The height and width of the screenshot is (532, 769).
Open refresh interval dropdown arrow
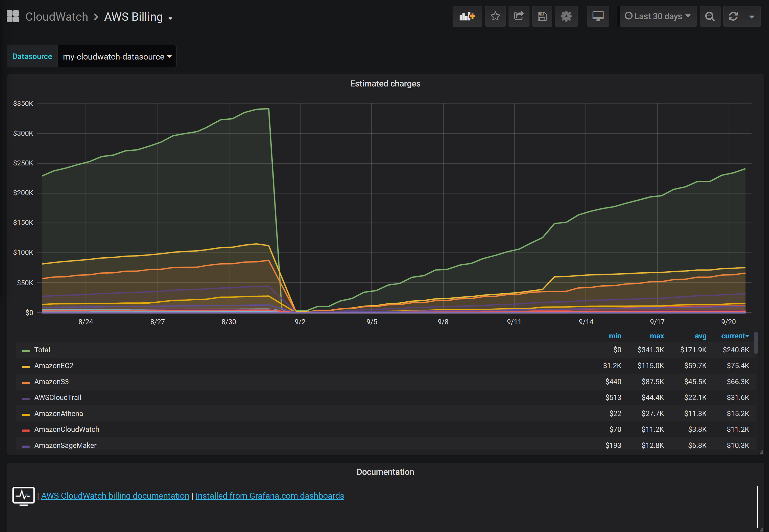[751, 16]
